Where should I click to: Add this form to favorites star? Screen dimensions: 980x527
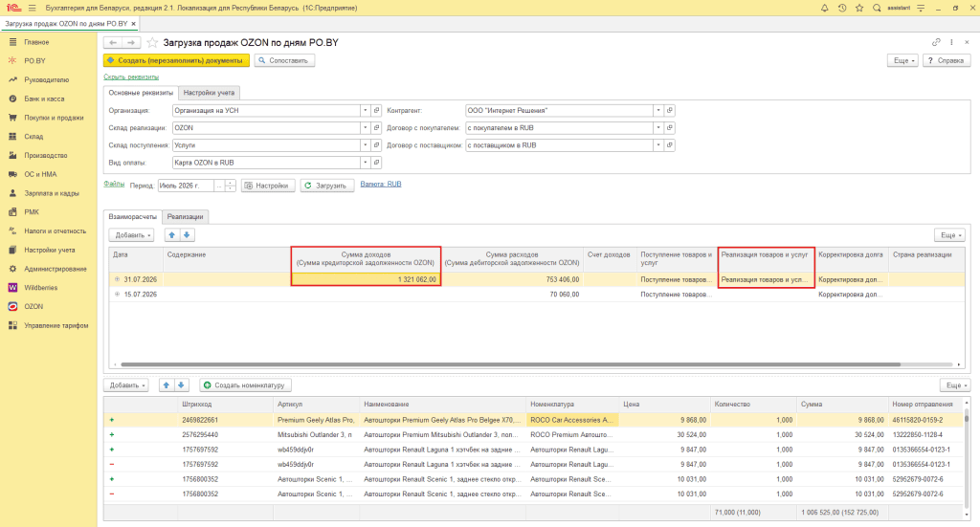pos(152,42)
